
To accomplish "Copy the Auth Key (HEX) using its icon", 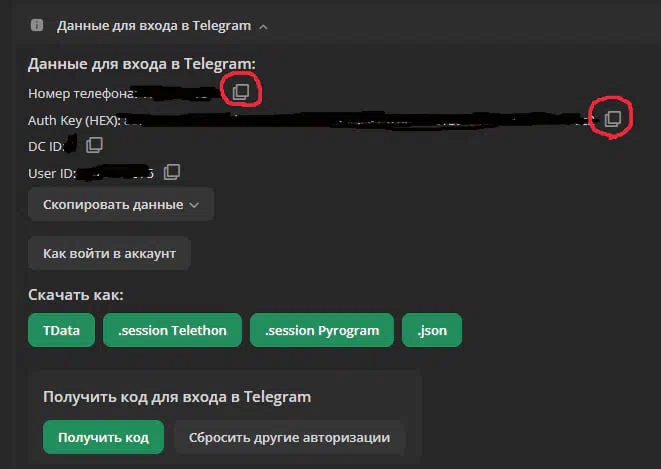I will [613, 119].
